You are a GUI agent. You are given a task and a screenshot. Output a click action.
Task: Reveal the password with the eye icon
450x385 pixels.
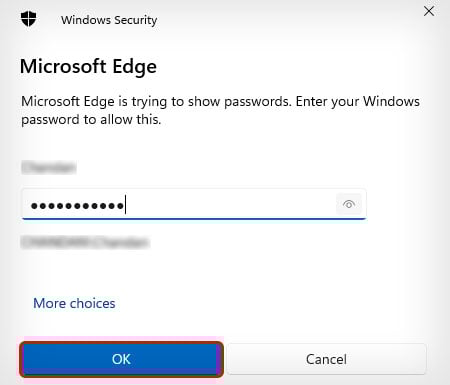click(349, 204)
